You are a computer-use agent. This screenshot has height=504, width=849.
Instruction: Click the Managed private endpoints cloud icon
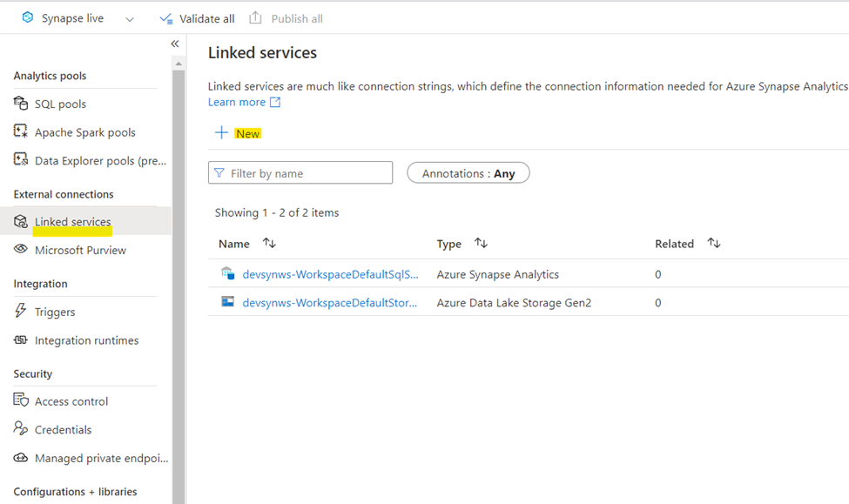[21, 458]
